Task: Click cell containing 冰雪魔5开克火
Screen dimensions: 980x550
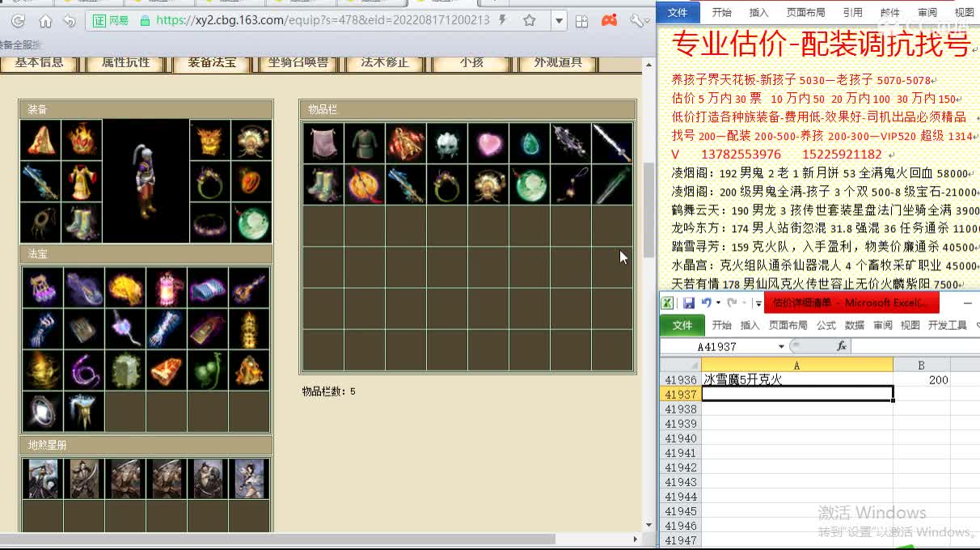Action: click(796, 379)
